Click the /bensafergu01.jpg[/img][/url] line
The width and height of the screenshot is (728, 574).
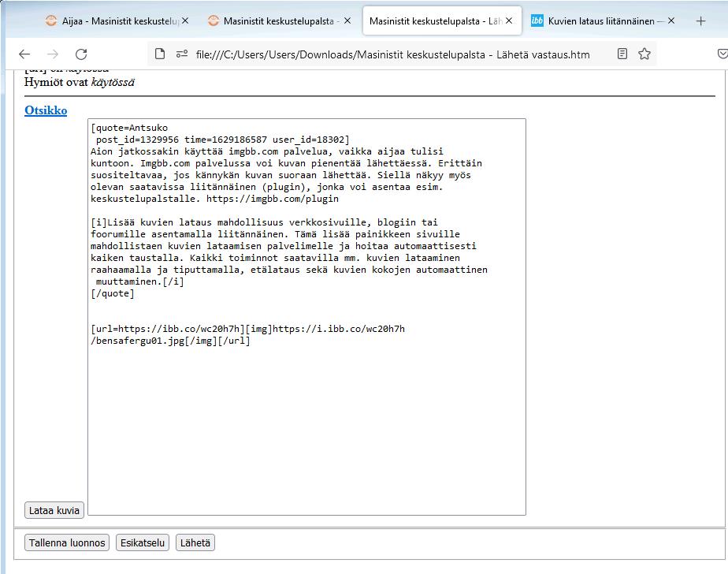170,341
